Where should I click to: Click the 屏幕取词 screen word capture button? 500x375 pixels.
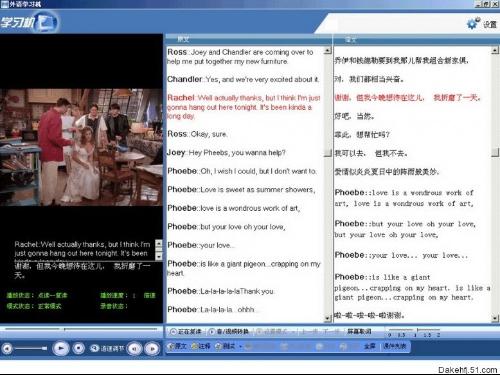click(x=359, y=332)
